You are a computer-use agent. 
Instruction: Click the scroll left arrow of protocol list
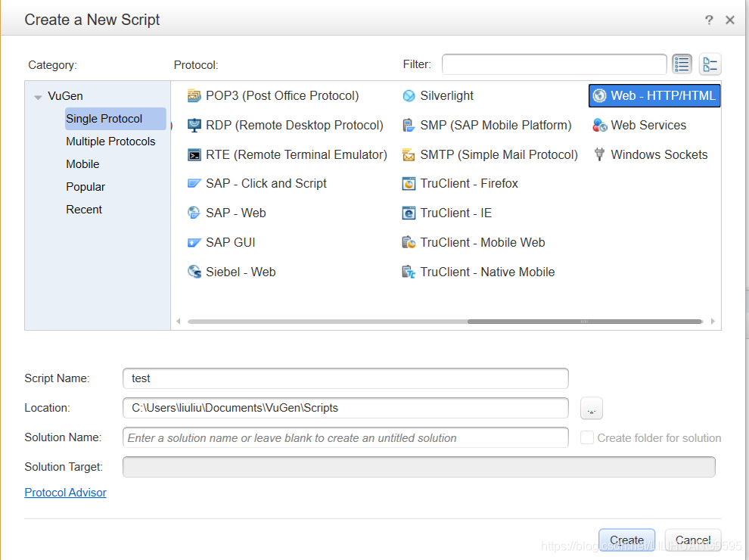(179, 322)
